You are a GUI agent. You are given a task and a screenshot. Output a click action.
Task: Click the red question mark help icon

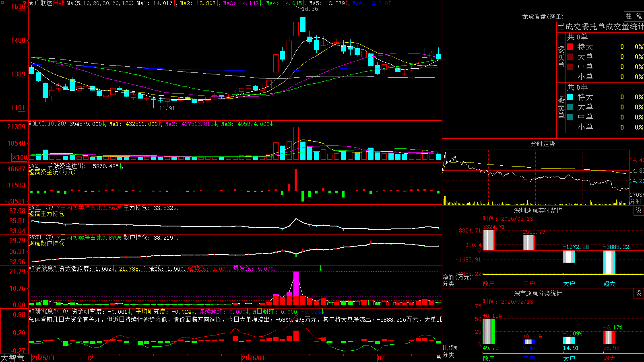[x=25, y=3]
